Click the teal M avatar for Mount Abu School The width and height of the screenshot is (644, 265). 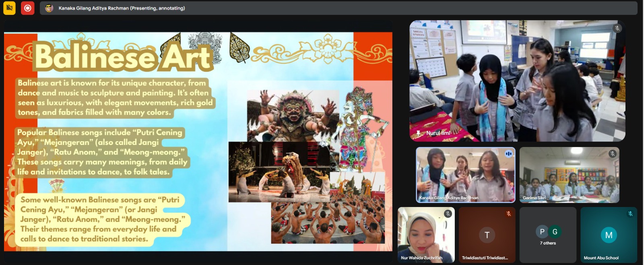(609, 235)
